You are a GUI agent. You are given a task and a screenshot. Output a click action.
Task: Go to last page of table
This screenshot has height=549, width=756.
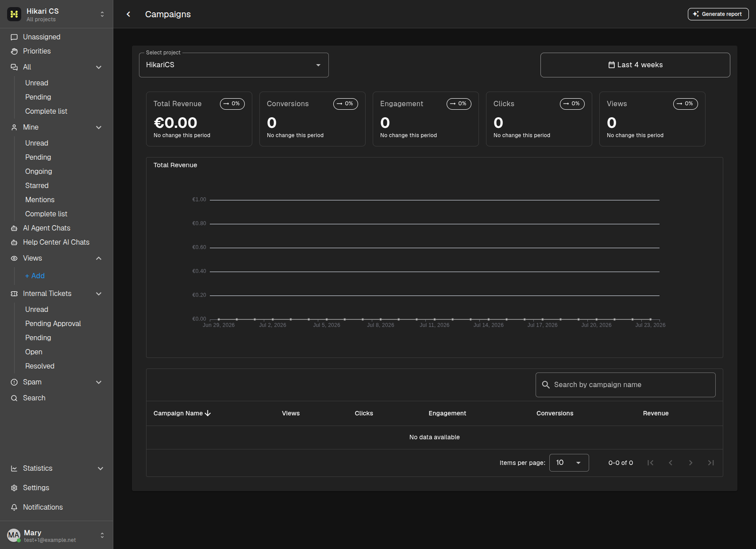[x=711, y=463]
